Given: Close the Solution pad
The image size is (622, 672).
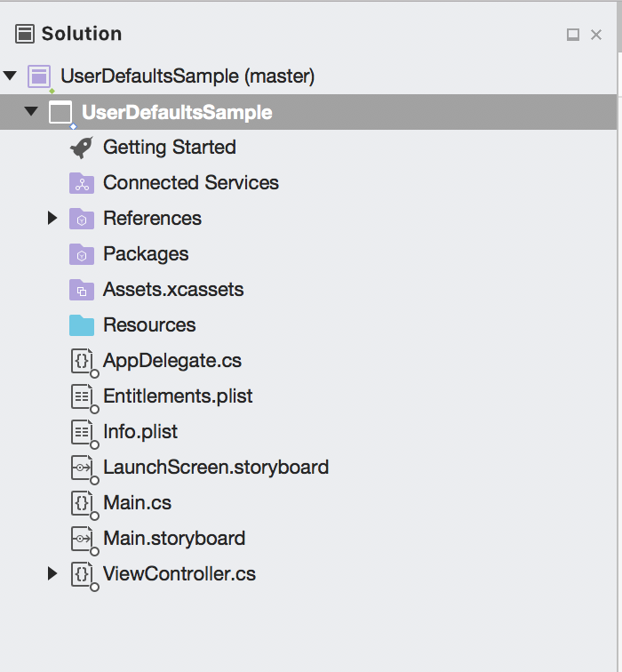Looking at the screenshot, I should click(x=596, y=35).
